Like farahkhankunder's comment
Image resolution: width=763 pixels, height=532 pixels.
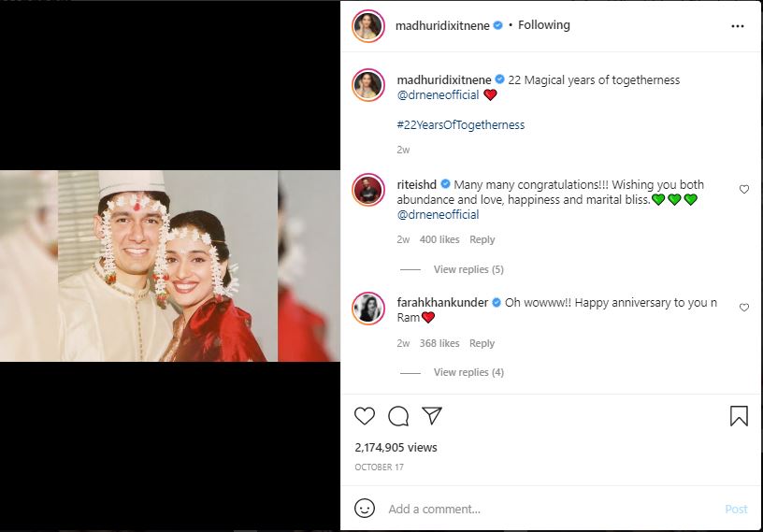point(744,308)
